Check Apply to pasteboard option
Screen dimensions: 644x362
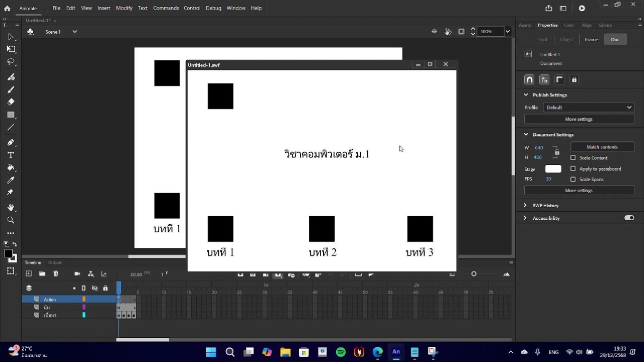point(573,168)
